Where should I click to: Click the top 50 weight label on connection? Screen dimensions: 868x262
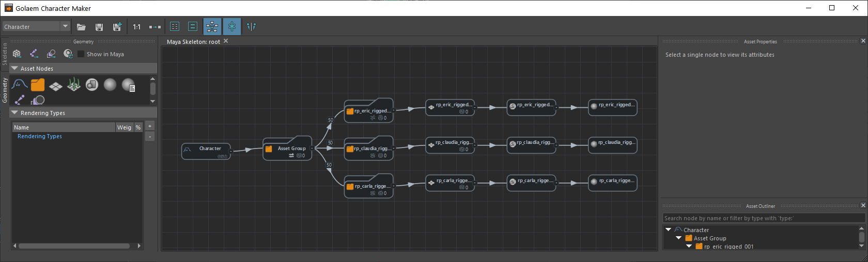click(x=331, y=120)
